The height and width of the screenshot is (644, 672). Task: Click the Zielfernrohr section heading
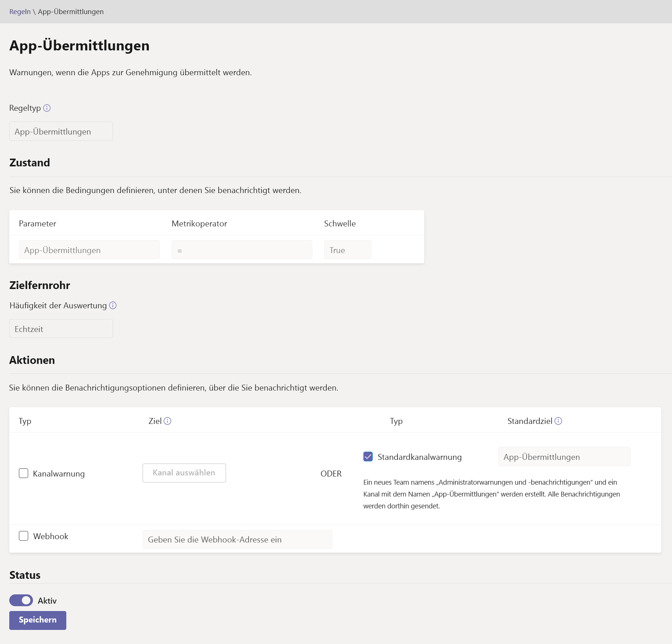[x=40, y=285]
